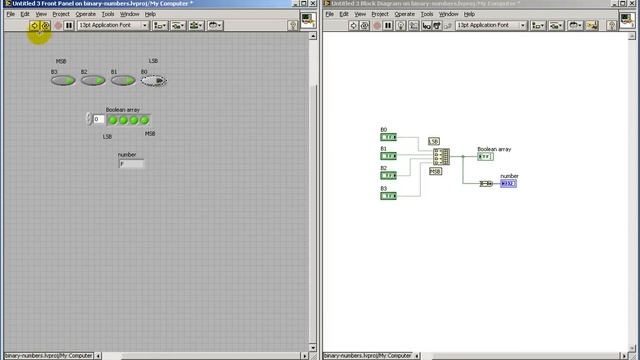
Task: Click third LED in Boolean array
Action: click(134, 120)
